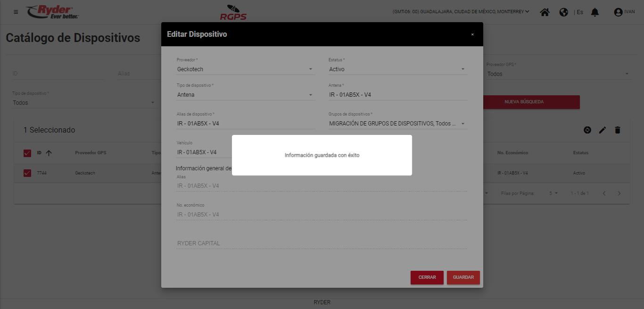Go to next results page
Screen dimensions: 644x309
(x=619, y=193)
